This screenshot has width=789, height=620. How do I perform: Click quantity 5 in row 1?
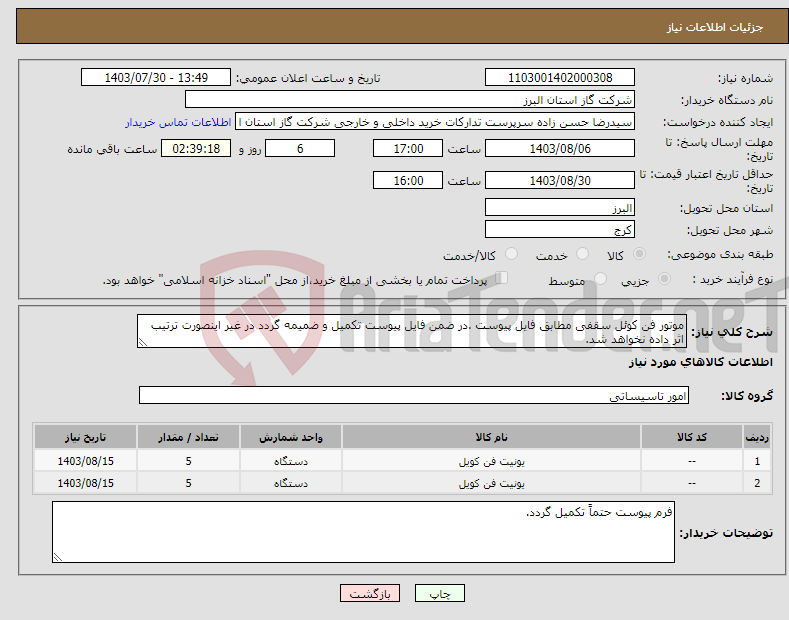188,461
